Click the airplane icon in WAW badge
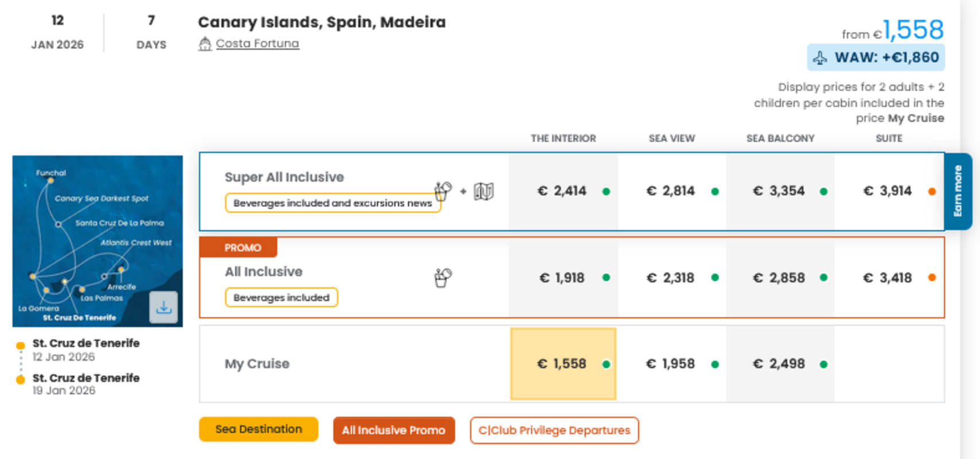 point(820,58)
